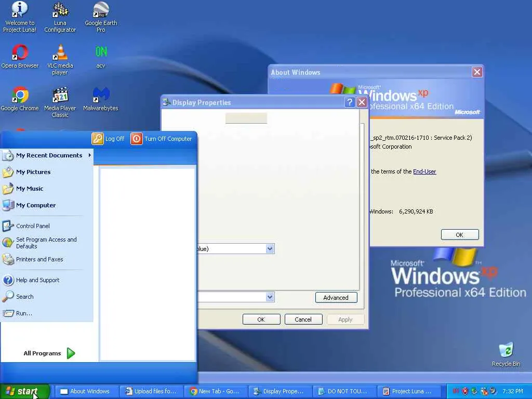This screenshot has height=399, width=532.
Task: Click the Start button
Action: tap(25, 391)
